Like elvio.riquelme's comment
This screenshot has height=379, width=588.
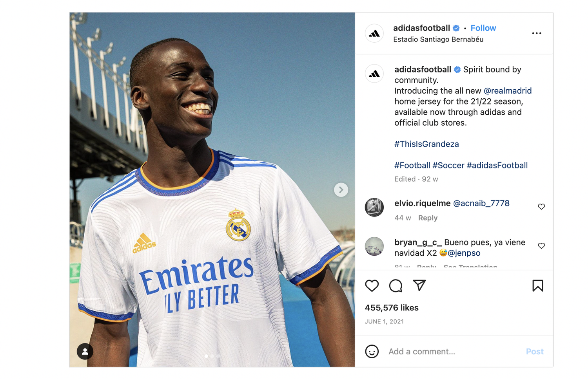click(541, 207)
